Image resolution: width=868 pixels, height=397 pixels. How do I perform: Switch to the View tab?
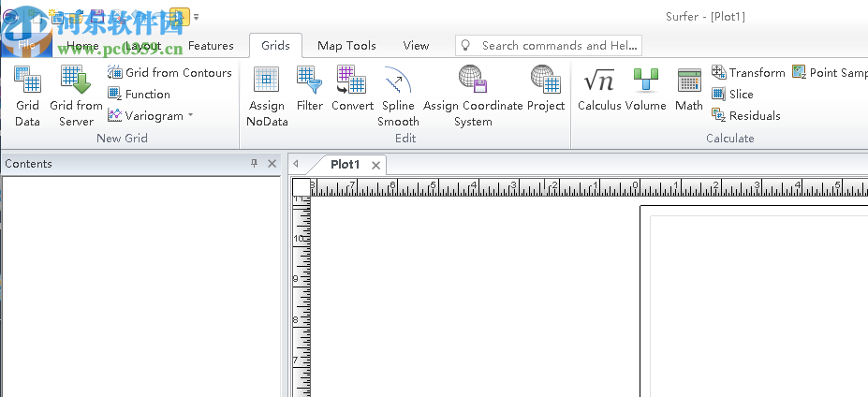(x=416, y=45)
